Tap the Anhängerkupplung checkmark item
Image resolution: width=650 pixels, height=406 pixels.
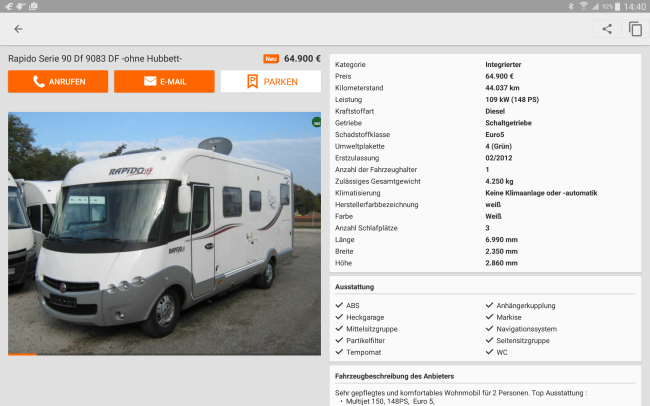(x=520, y=305)
